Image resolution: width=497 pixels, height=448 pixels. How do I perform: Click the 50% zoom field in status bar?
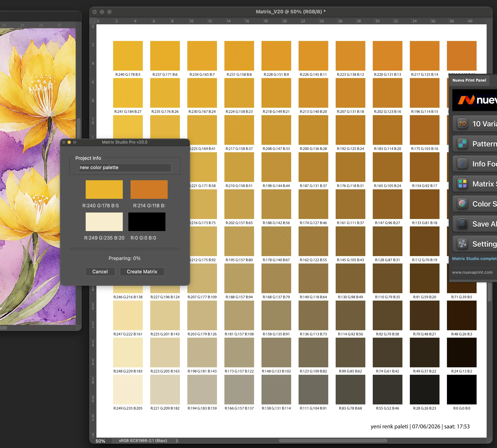coord(101,441)
